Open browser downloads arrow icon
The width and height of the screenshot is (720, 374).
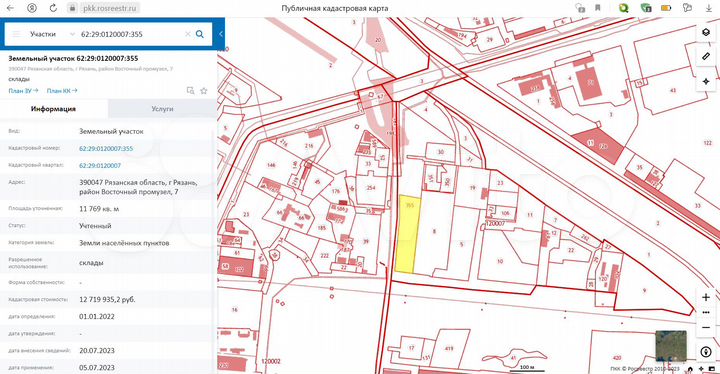709,8
